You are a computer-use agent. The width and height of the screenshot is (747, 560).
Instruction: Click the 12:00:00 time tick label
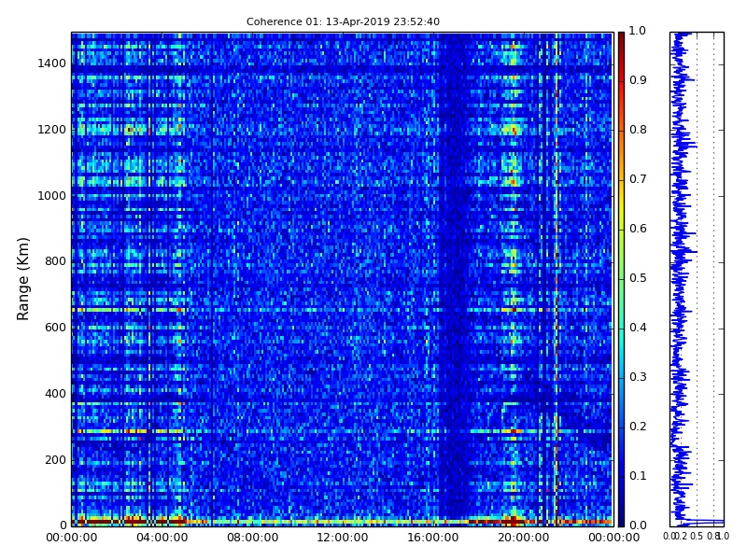point(343,538)
